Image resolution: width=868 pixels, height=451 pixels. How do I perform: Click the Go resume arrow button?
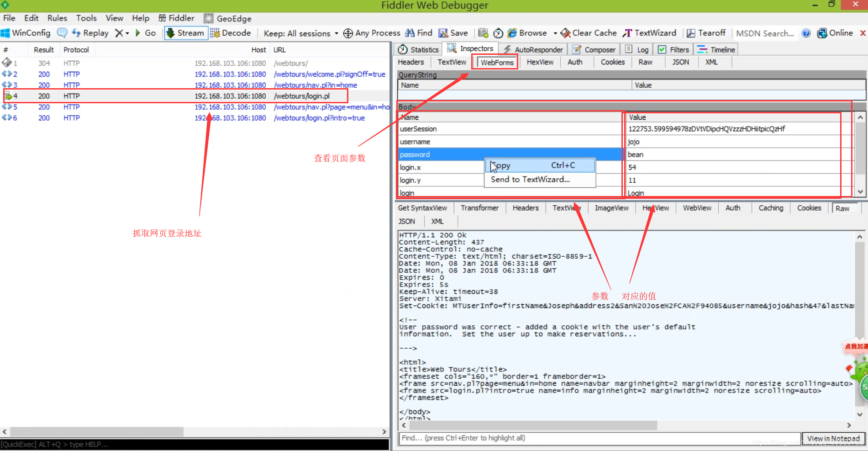[x=145, y=33]
